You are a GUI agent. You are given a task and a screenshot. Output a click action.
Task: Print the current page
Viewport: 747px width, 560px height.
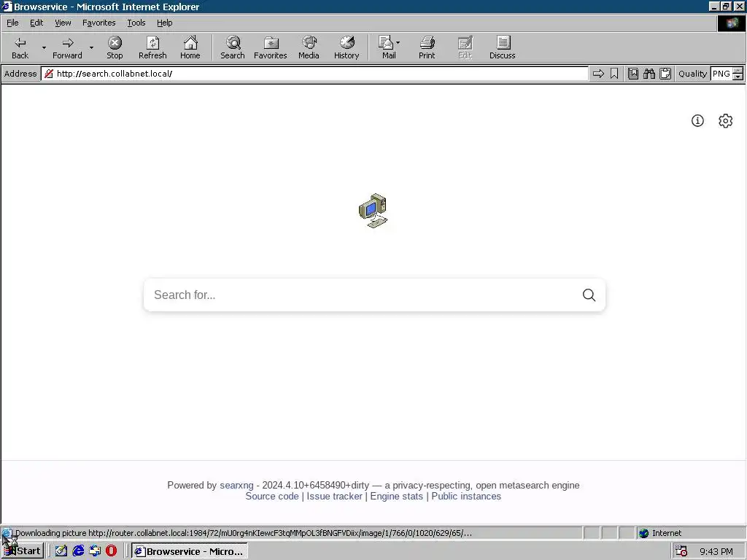tap(427, 47)
